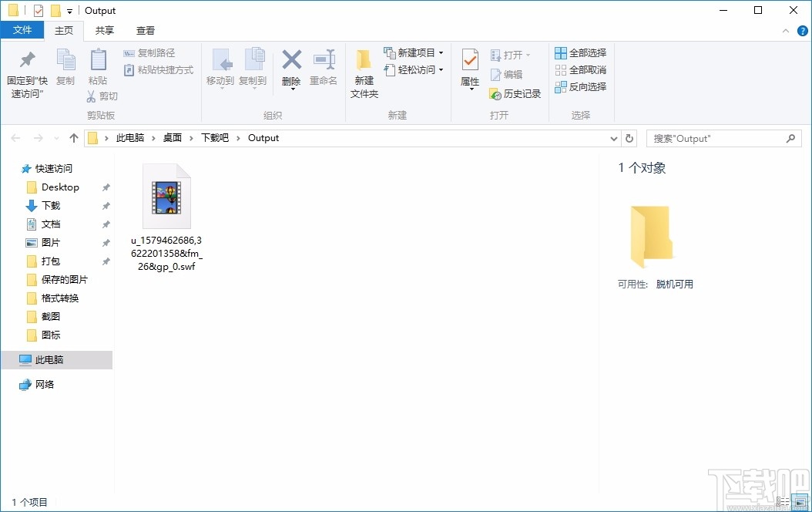Open the 轻松访问 dropdown menu
The image size is (812, 512).
[440, 69]
